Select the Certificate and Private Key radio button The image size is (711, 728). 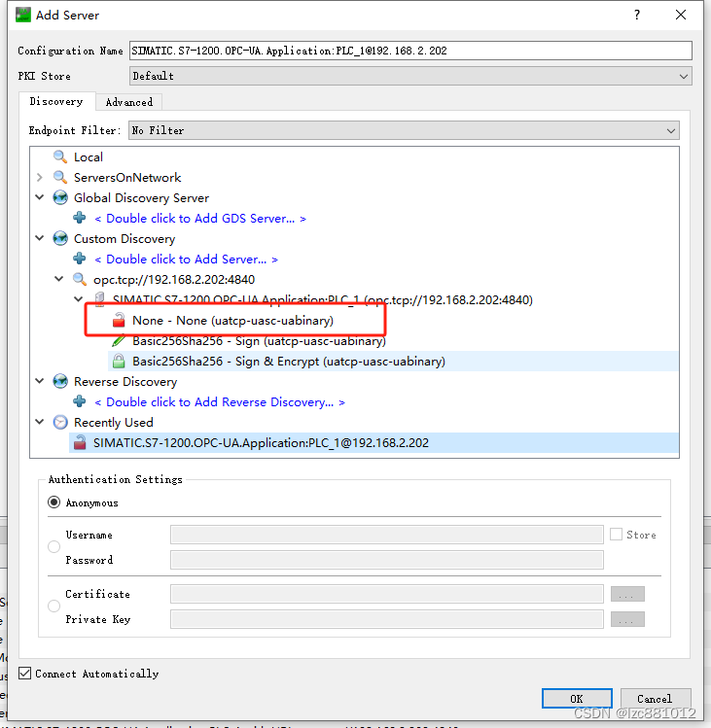point(53,606)
